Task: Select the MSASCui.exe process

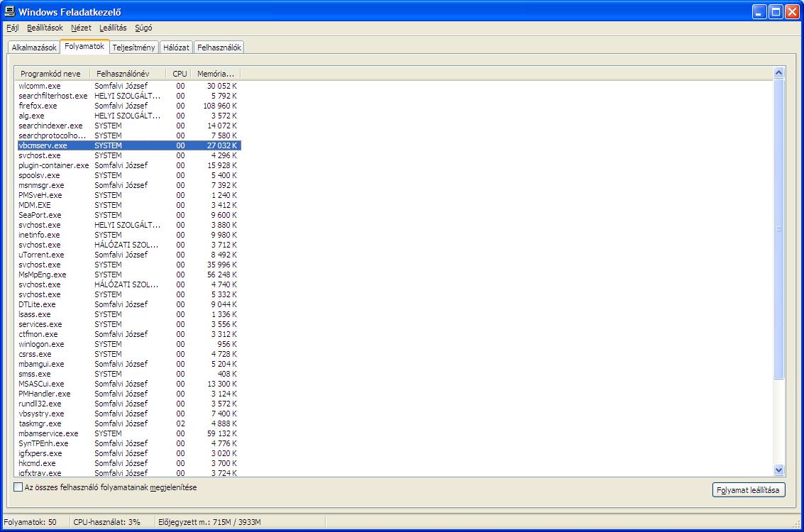Action: (128, 384)
